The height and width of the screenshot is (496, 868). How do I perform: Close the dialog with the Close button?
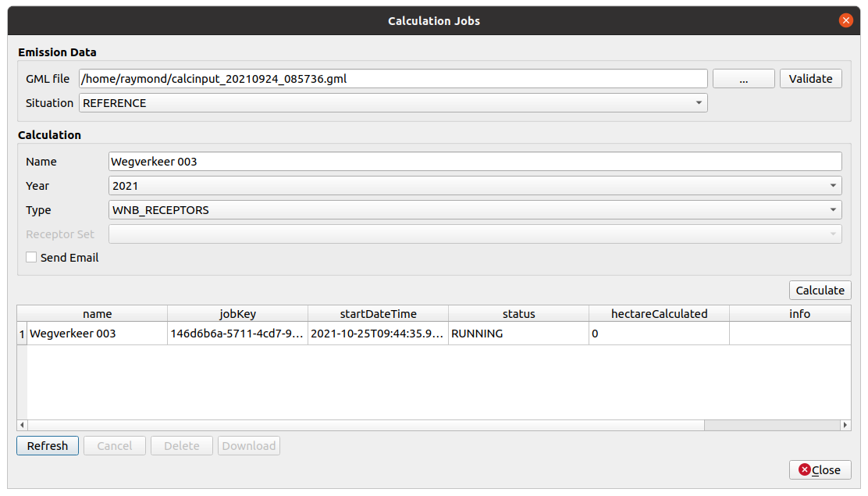tap(820, 470)
